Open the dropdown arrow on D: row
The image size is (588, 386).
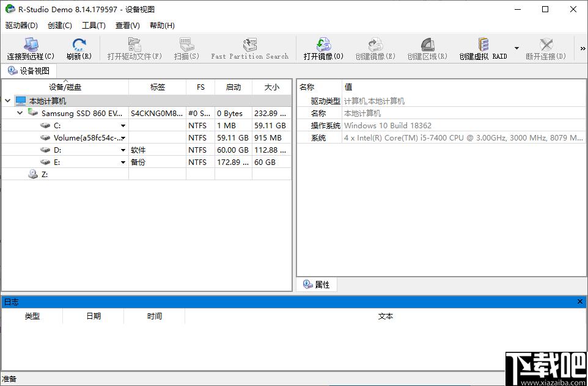pyautogui.click(x=123, y=150)
